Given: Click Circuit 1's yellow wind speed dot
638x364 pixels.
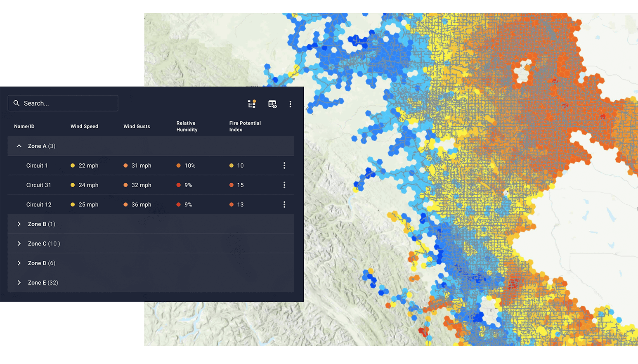Looking at the screenshot, I should pyautogui.click(x=73, y=165).
